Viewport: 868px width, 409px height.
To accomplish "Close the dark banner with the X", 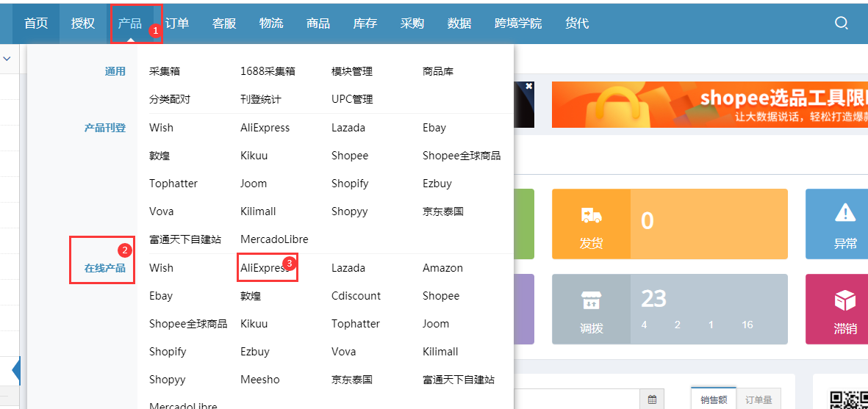I will point(528,86).
